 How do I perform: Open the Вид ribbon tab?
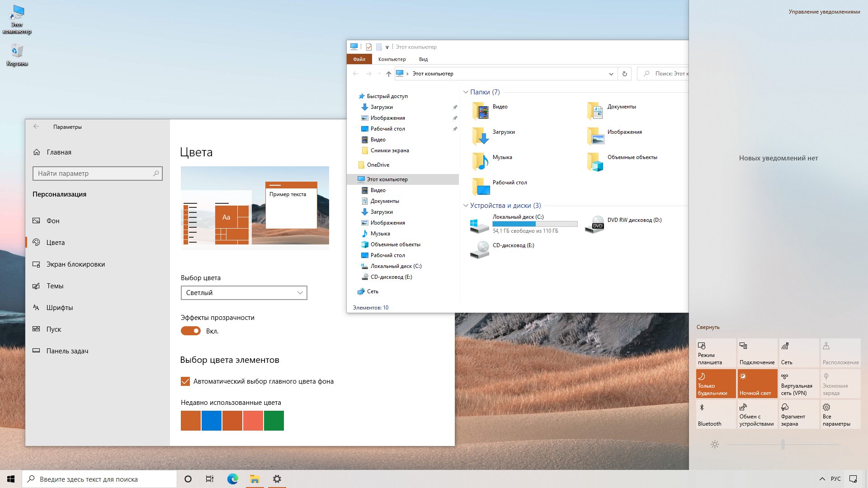423,59
